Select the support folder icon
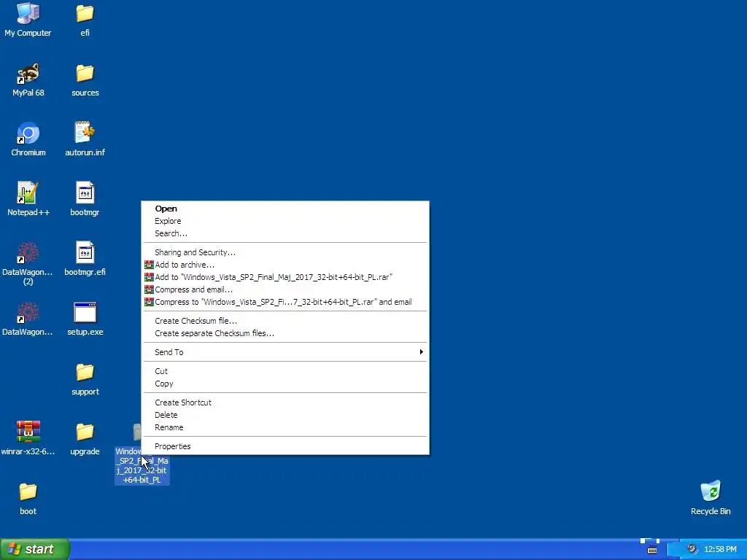747x560 pixels. pyautogui.click(x=85, y=373)
